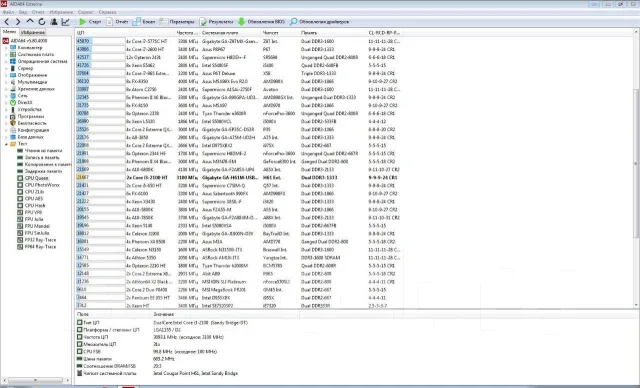This screenshot has height=388, width=640.
Task: Open the Results (Результаты) toolbar icon
Action: pos(203,22)
